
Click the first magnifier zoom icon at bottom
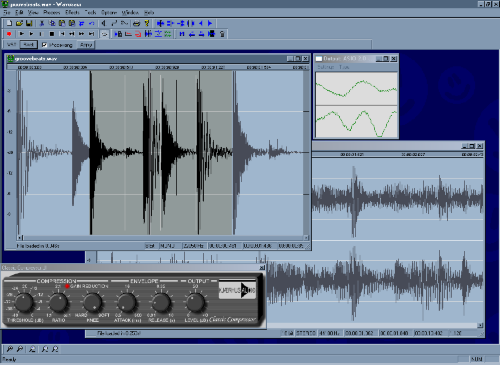coord(10,349)
